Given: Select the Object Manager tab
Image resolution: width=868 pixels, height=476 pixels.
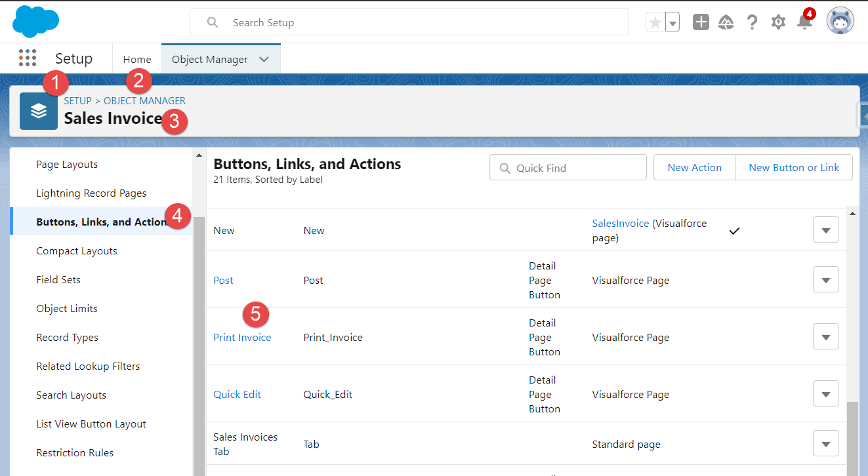Looking at the screenshot, I should pyautogui.click(x=210, y=59).
